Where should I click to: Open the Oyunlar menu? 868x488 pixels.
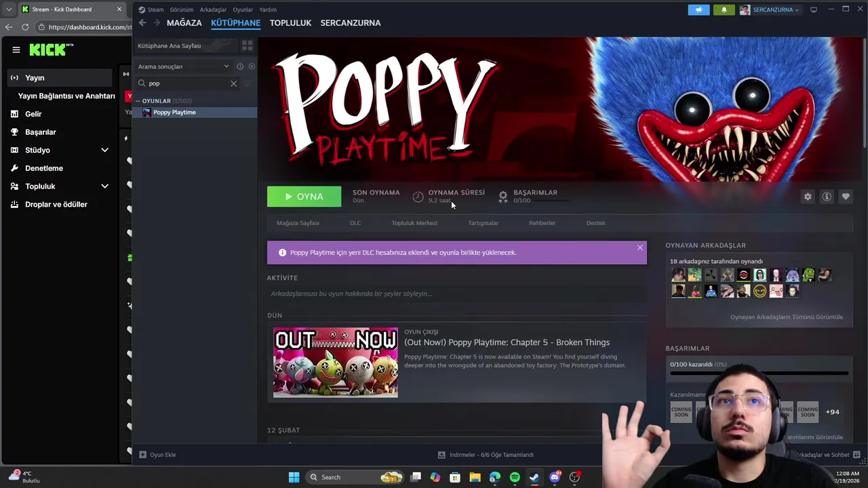click(243, 9)
